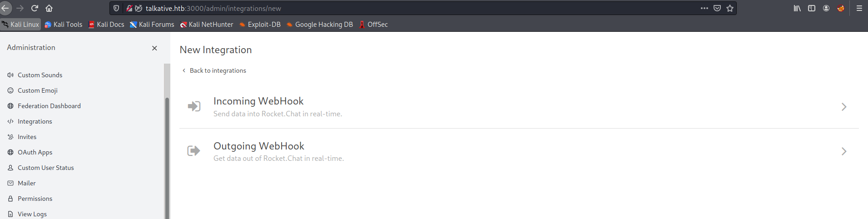Open the Firefox hamburger menu

pos(859,8)
